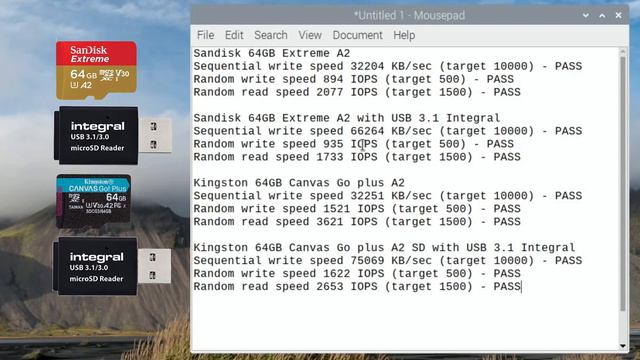Image resolution: width=640 pixels, height=360 pixels.
Task: Click the lower Integral microSD Reader image
Action: [x=112, y=266]
